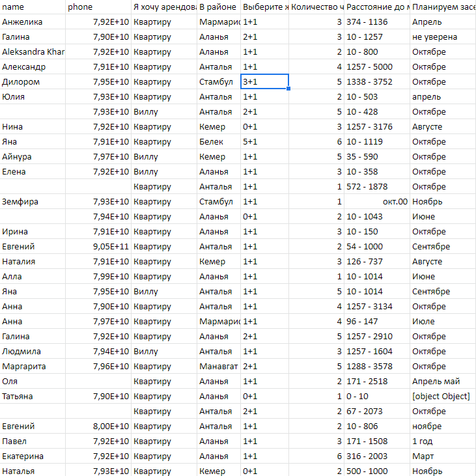Select the 'не уверена' cell
Screen dimensions: 476x476
(x=442, y=37)
